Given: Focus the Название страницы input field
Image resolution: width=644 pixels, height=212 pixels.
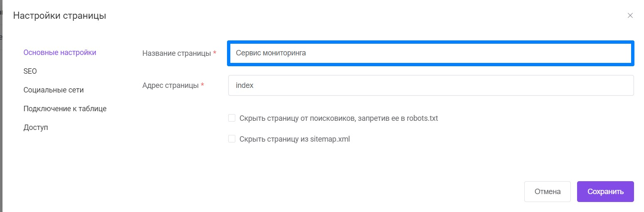Looking at the screenshot, I should tap(431, 53).
